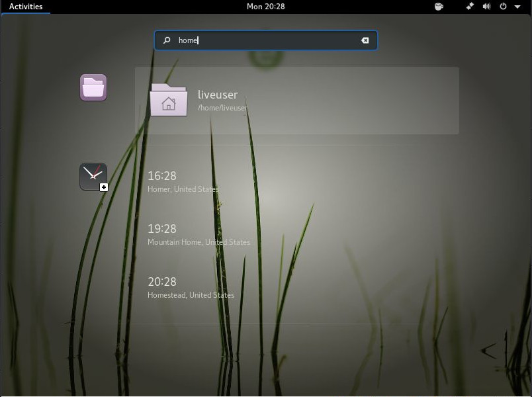Click the Activities button
The width and height of the screenshot is (532, 397).
coord(26,7)
